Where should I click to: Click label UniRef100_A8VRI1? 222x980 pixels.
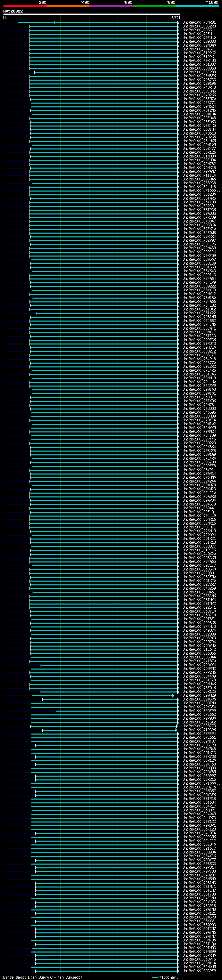(199, 470)
